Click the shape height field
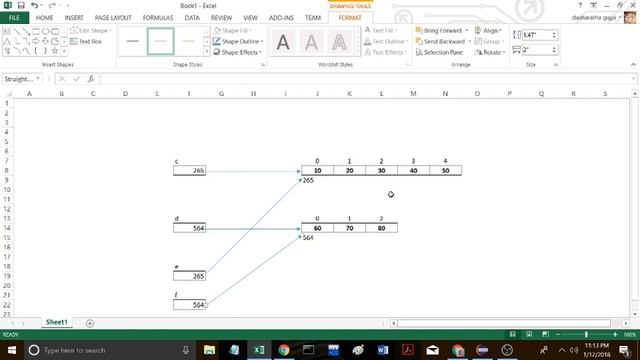The height and width of the screenshot is (360, 640). [536, 35]
